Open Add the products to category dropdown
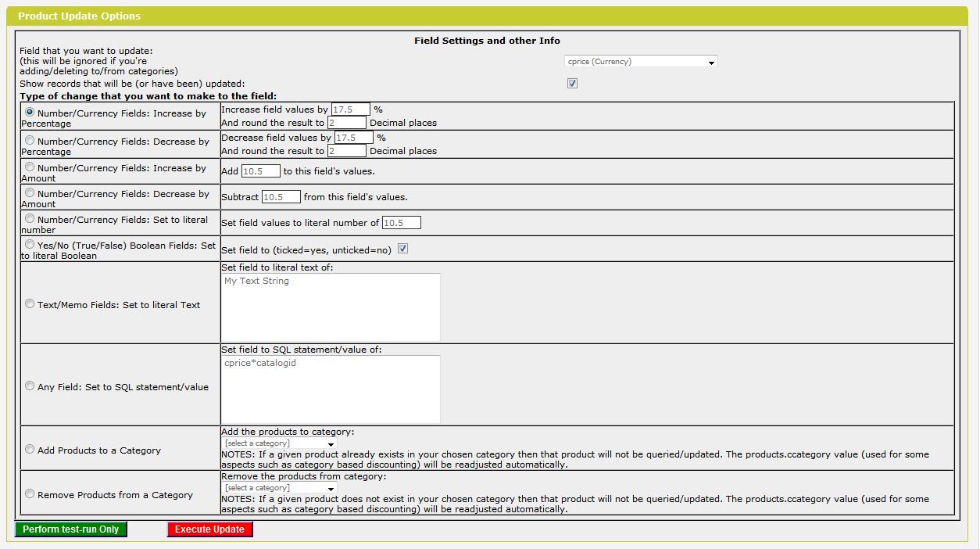This screenshot has width=980, height=549. (x=279, y=443)
